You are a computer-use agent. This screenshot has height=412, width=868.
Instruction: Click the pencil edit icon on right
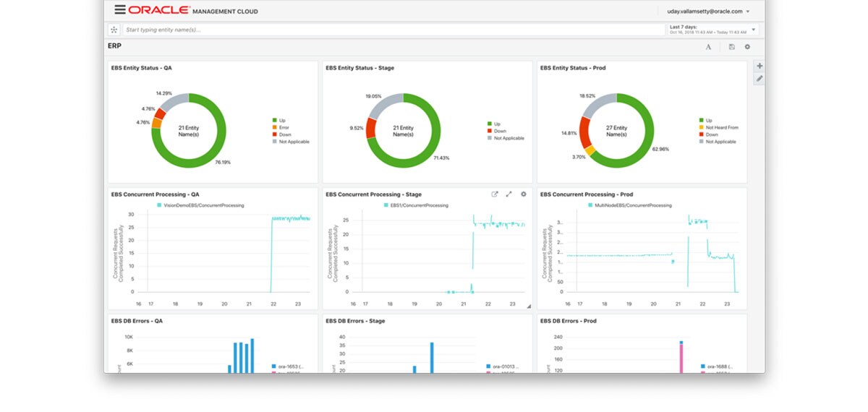(759, 78)
